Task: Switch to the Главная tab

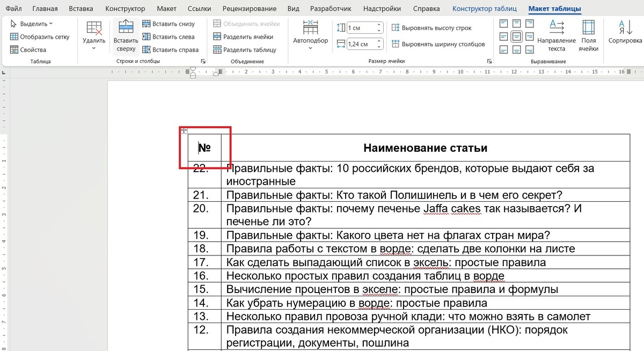Action: (45, 9)
